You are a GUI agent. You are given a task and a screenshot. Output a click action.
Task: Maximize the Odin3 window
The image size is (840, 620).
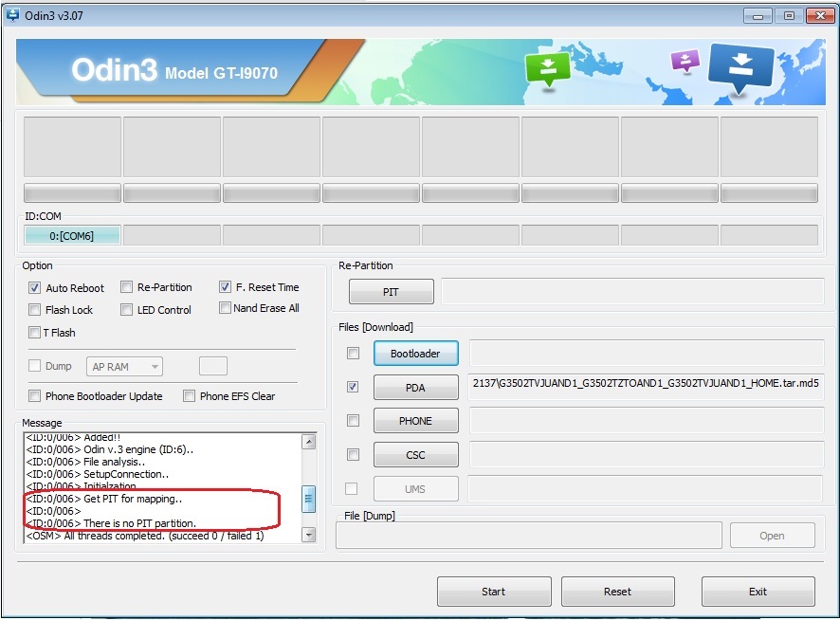pyautogui.click(x=789, y=16)
